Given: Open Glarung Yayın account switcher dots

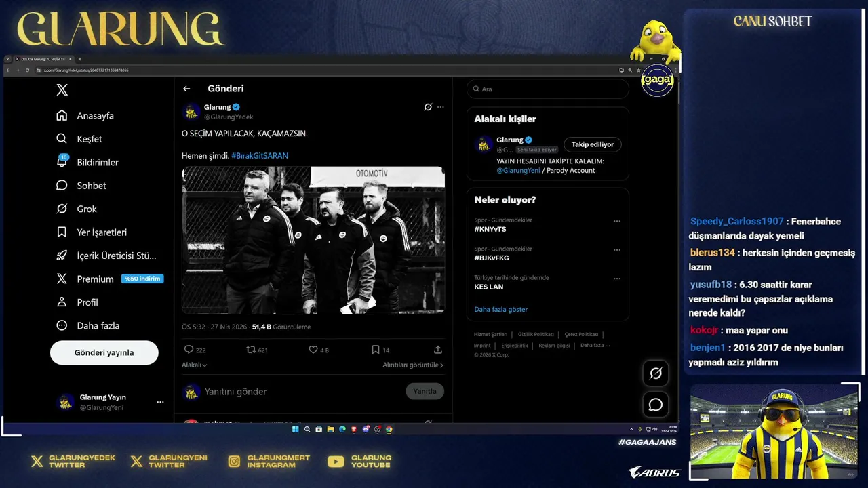Looking at the screenshot, I should click(160, 402).
